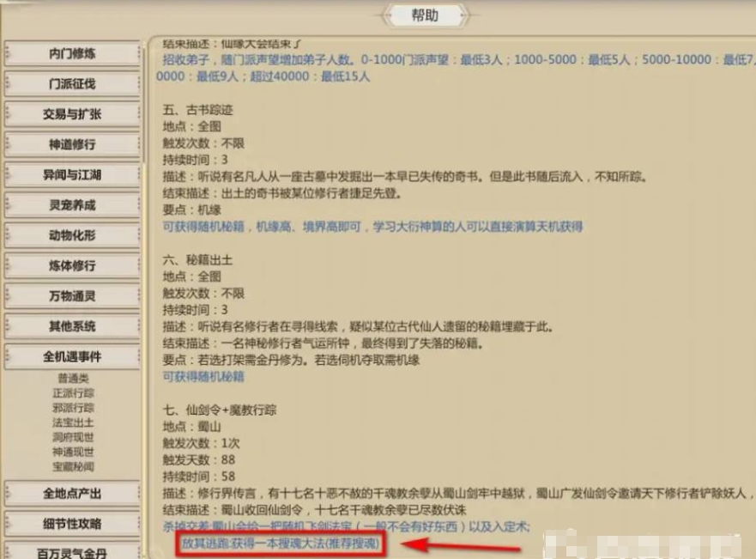Click description starting 描述：听说有名修行者

pos(358,326)
